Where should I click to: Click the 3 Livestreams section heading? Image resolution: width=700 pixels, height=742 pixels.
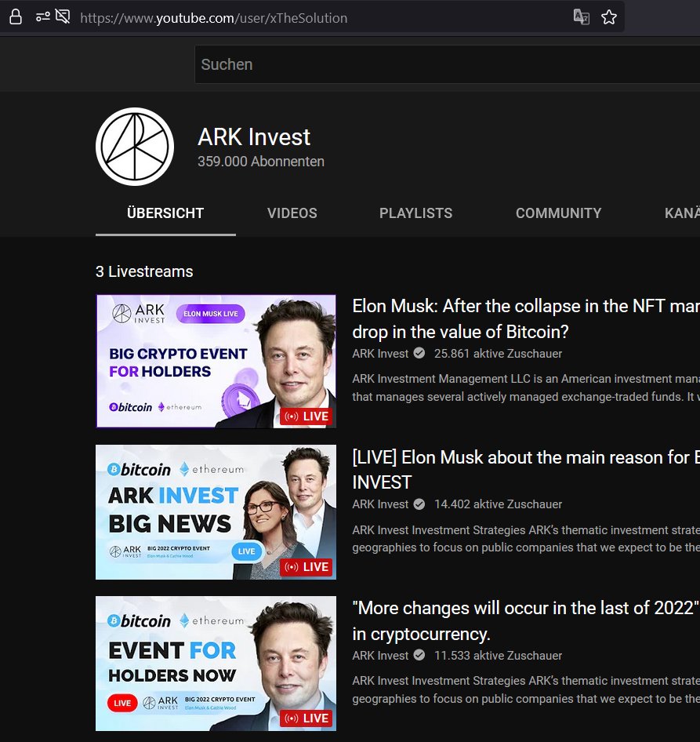144,271
